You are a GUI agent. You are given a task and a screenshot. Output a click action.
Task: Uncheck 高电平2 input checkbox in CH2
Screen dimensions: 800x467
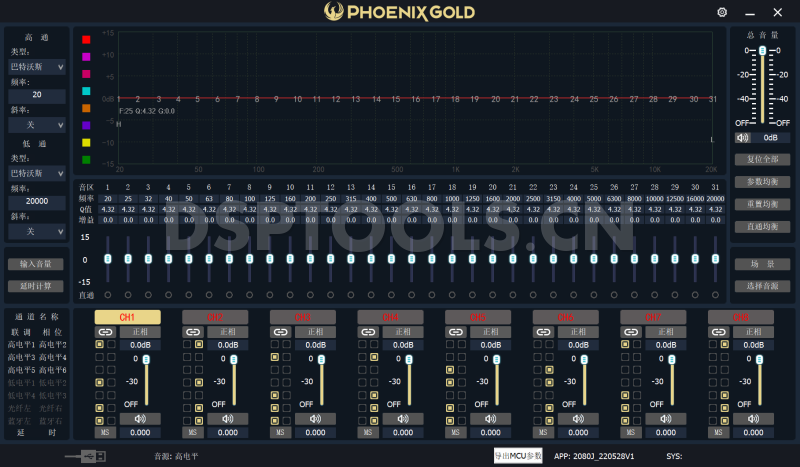tap(199, 345)
